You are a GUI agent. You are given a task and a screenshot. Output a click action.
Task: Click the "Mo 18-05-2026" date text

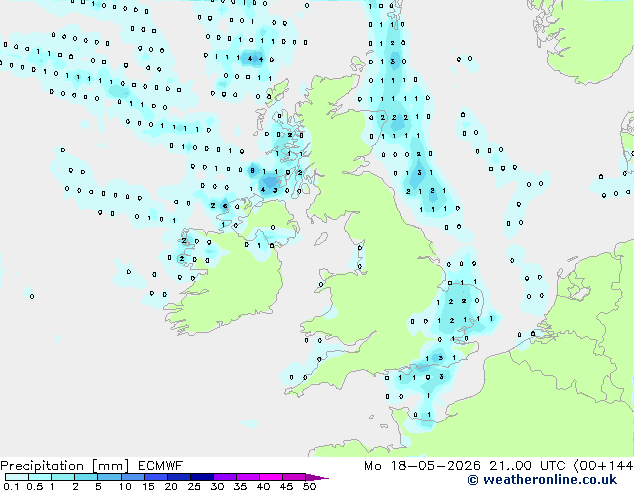pos(422,466)
